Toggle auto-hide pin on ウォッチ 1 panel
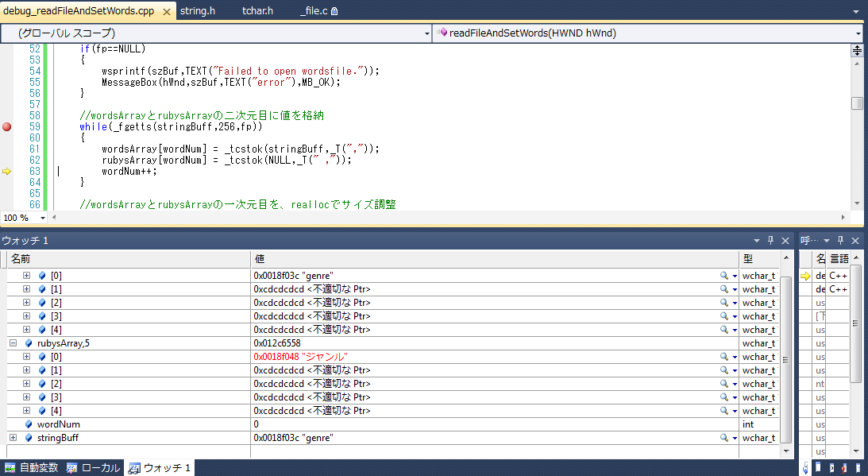 point(771,240)
